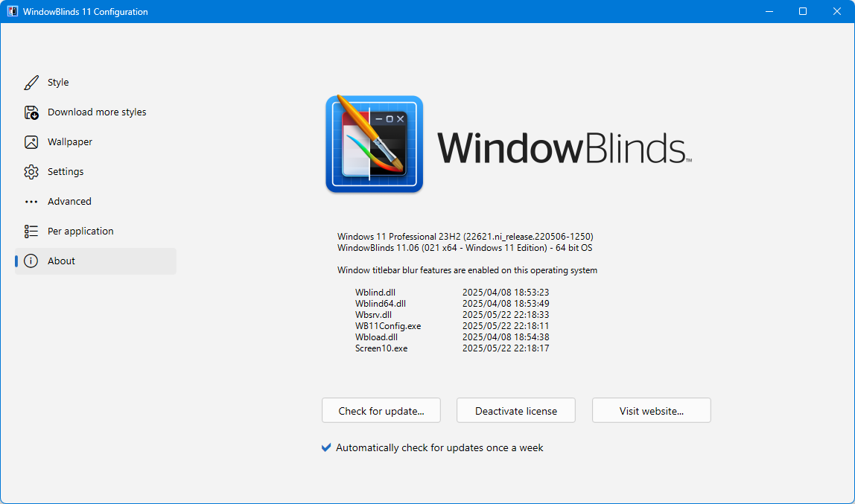The image size is (855, 504).
Task: Click the Visit website button
Action: pos(651,410)
